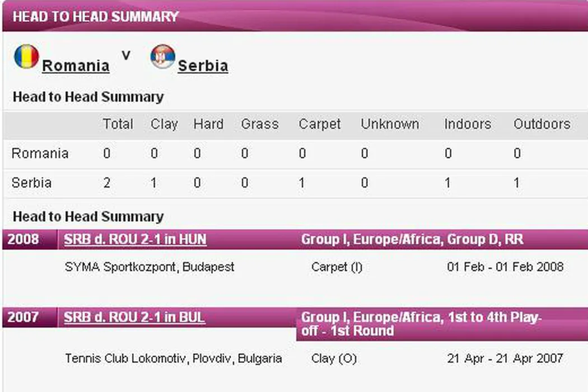Click the Carpet column header
The height and width of the screenshot is (392, 588).
tap(320, 124)
